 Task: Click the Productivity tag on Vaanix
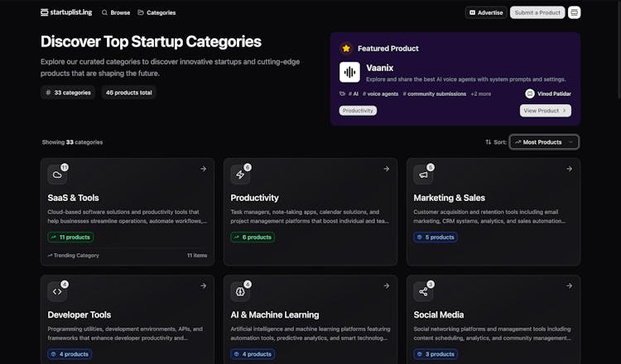(x=358, y=111)
